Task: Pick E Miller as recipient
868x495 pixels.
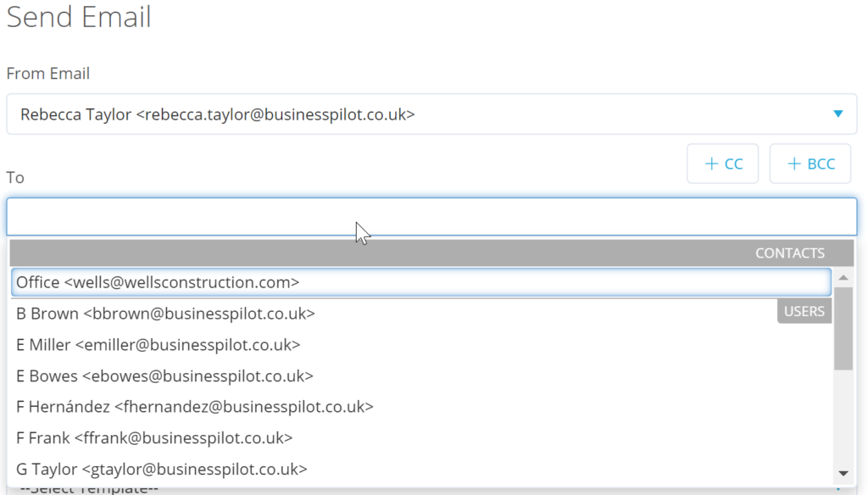Action: click(158, 345)
